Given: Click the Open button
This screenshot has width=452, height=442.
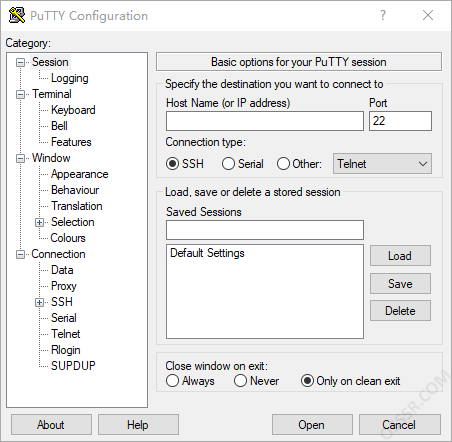Looking at the screenshot, I should click(x=312, y=425).
